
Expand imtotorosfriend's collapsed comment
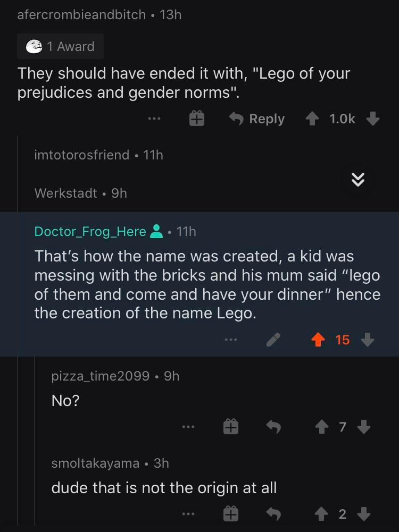click(x=98, y=155)
